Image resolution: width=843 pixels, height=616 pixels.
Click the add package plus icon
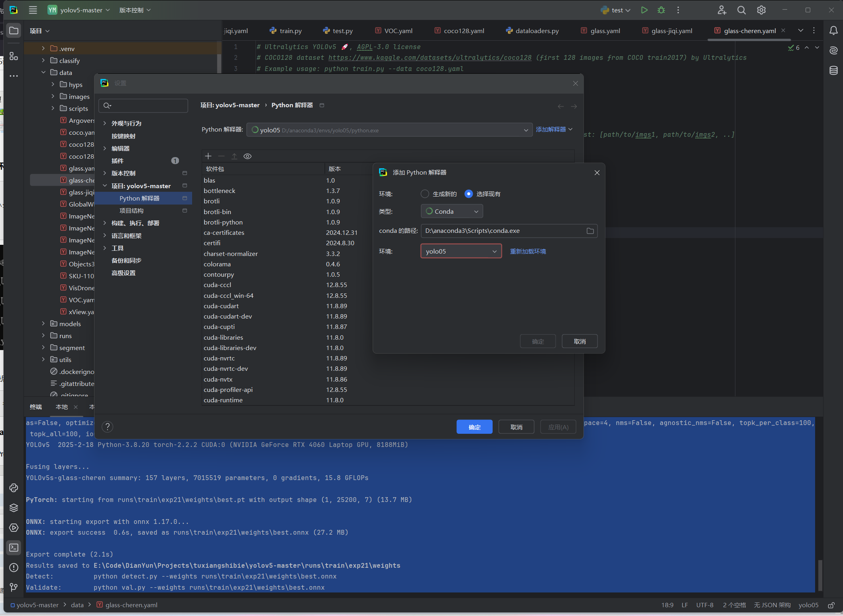click(208, 156)
